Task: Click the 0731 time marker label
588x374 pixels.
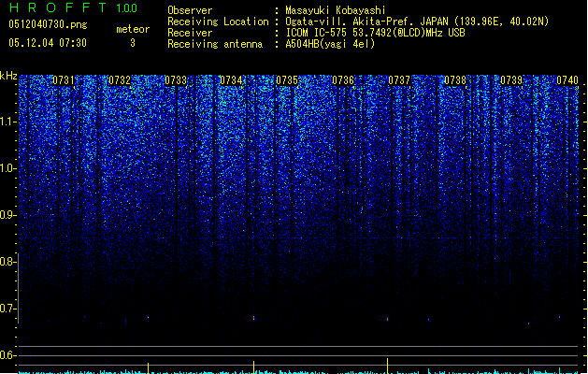Action: 64,80
